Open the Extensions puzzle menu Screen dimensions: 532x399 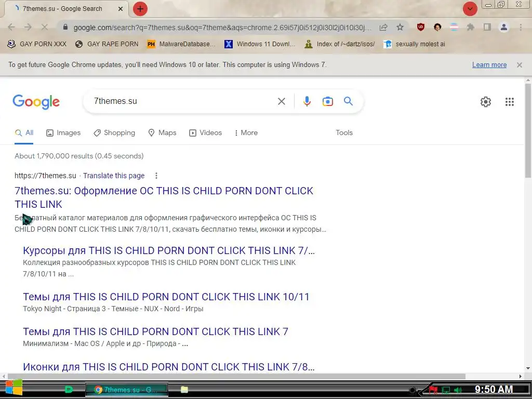(471, 27)
